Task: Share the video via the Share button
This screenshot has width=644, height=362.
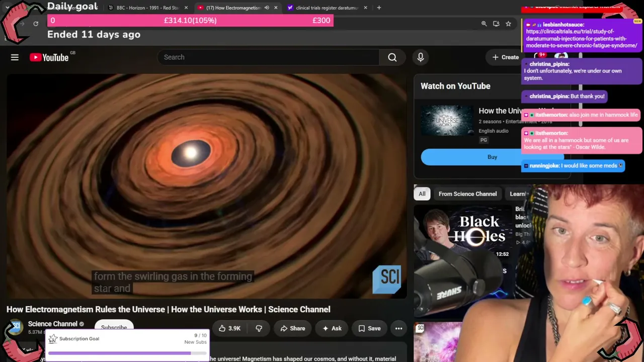Action: 293,328
